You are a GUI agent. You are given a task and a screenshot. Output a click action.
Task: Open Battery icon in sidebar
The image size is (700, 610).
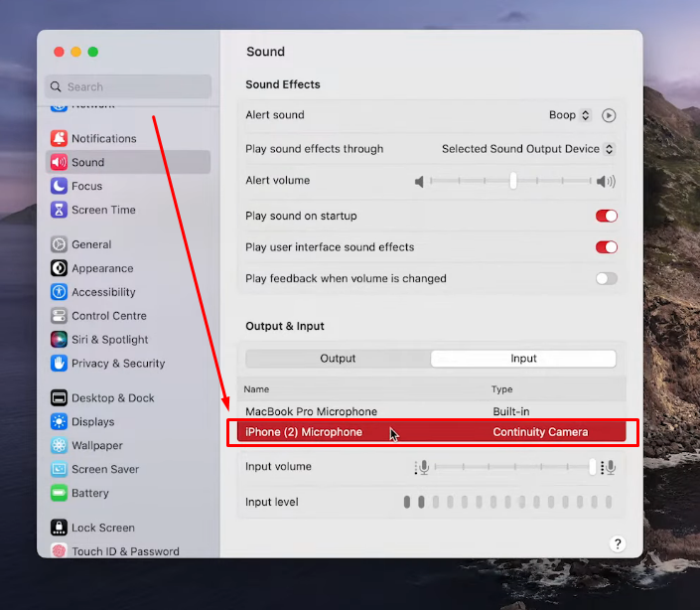[x=59, y=493]
